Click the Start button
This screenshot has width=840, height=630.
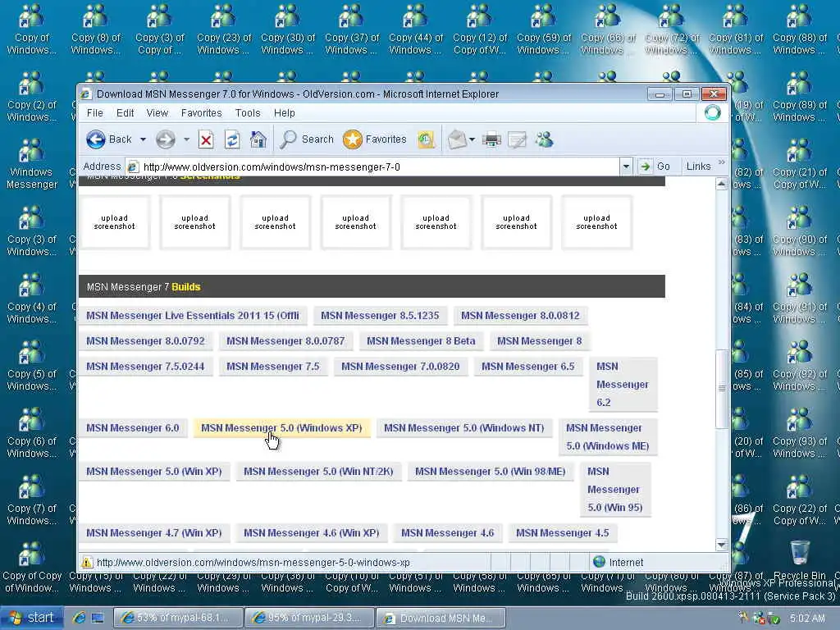point(32,618)
